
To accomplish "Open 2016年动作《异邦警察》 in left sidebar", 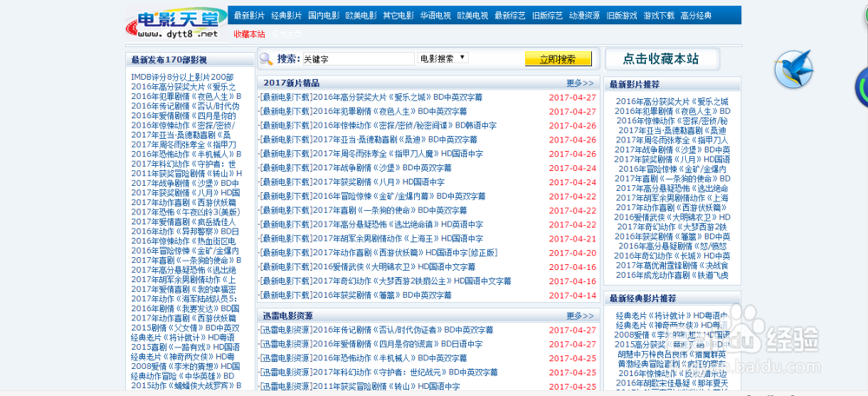I will (x=186, y=231).
